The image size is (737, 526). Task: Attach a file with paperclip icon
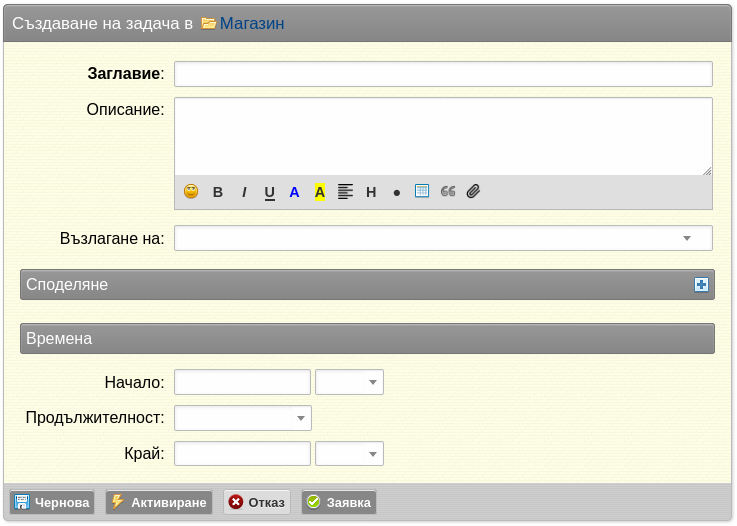pyautogui.click(x=473, y=191)
